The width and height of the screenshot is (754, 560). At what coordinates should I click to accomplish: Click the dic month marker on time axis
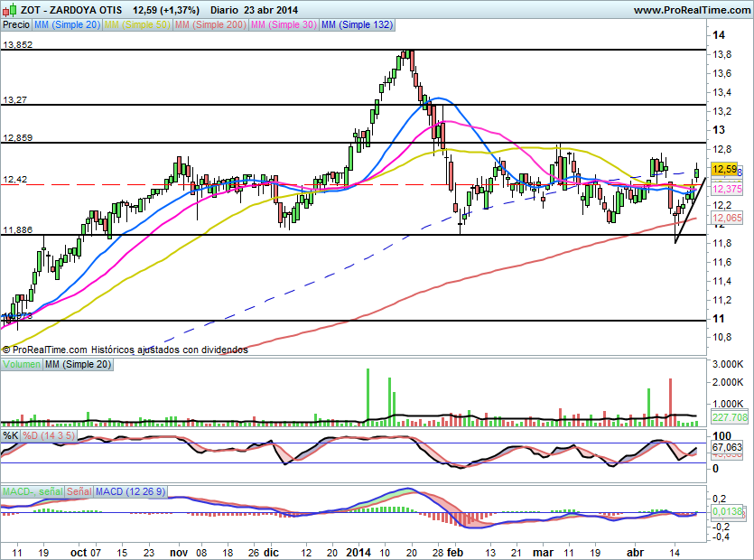(271, 552)
